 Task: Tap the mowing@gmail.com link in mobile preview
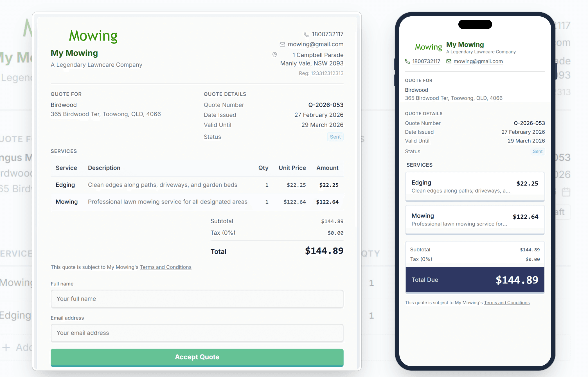click(x=478, y=61)
